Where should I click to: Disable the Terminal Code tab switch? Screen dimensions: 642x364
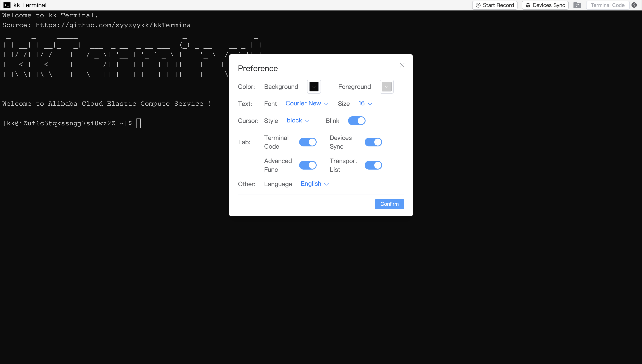(x=308, y=142)
